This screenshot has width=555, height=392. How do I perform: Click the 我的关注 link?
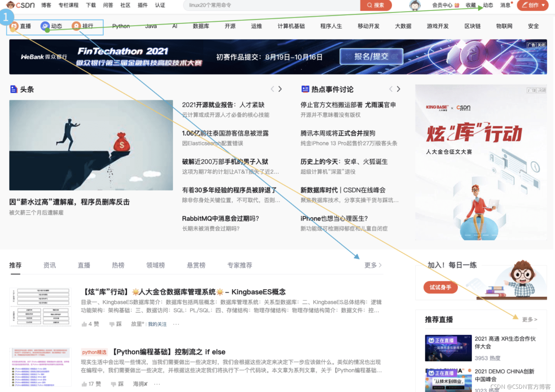pos(157,324)
